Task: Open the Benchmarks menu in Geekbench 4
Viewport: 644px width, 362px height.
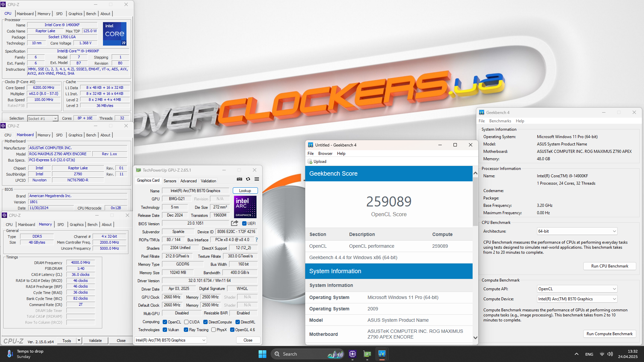Action: [x=500, y=121]
